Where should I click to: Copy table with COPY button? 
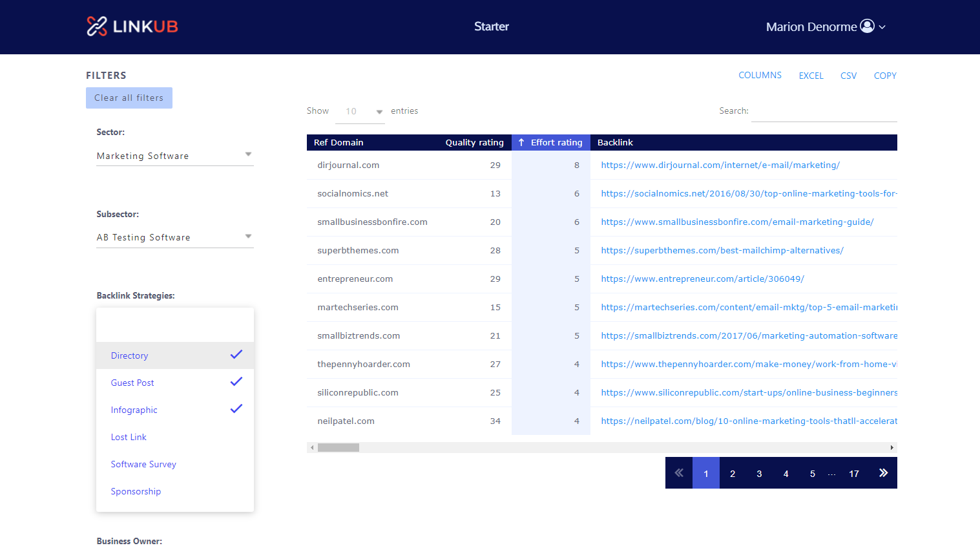click(x=885, y=76)
